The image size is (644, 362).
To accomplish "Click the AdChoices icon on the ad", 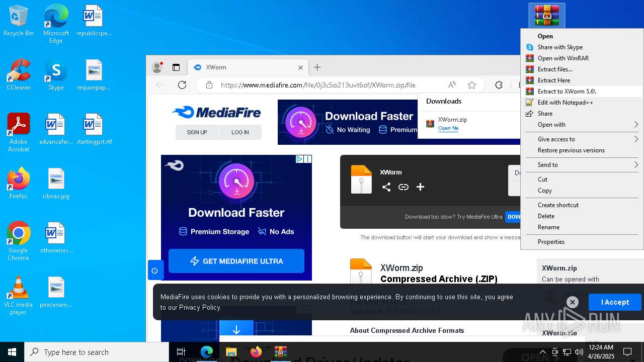I will (x=299, y=159).
